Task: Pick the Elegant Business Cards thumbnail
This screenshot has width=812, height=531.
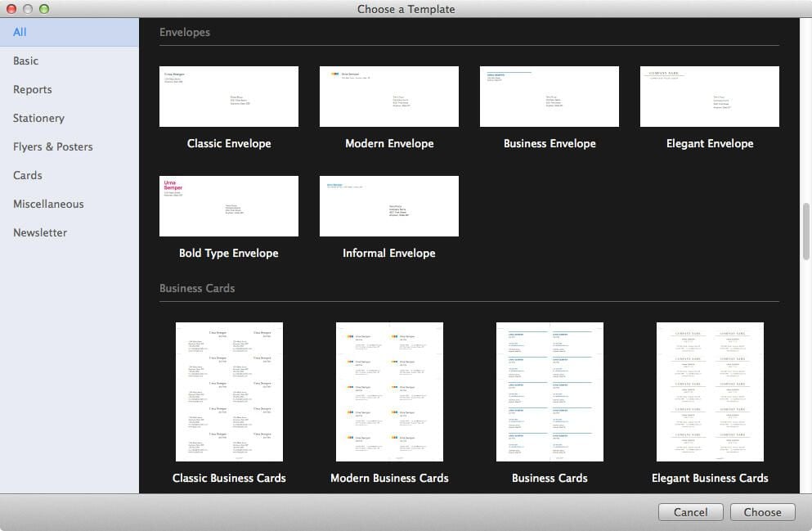Action: click(710, 392)
